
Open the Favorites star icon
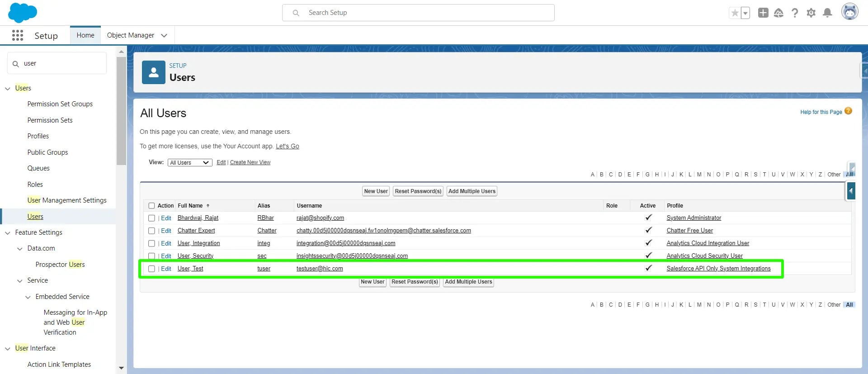click(735, 13)
